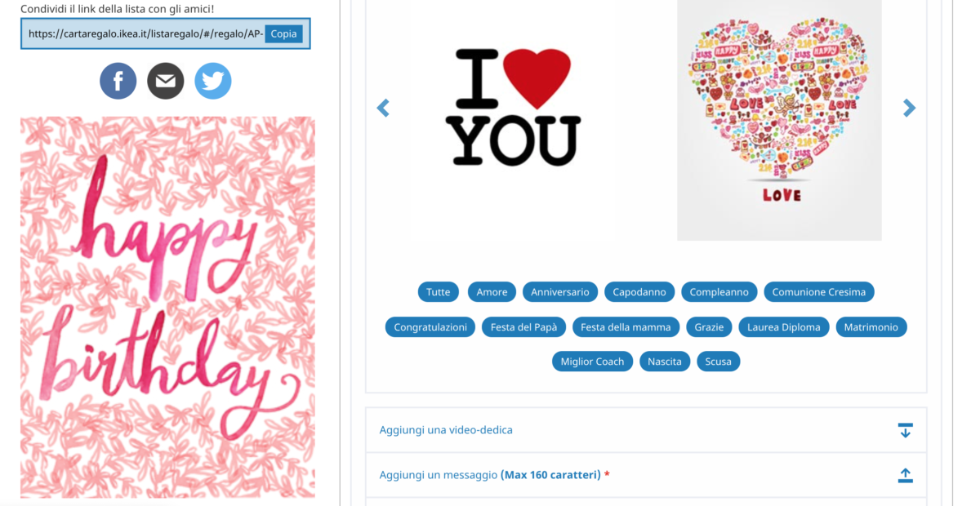Share the list via email icon
Viewport: 980px width, 506px height.
coord(166,81)
